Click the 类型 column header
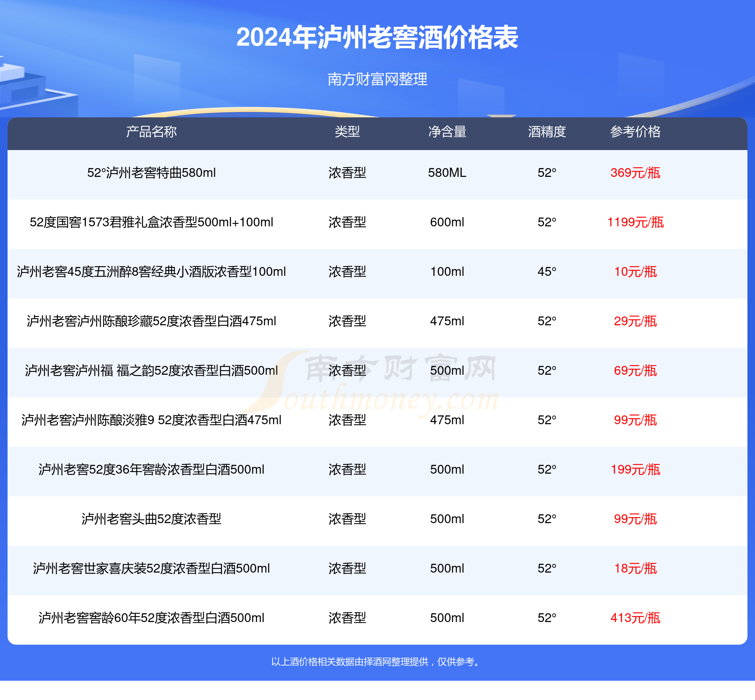Screen dimensions: 755x700 (x=347, y=132)
